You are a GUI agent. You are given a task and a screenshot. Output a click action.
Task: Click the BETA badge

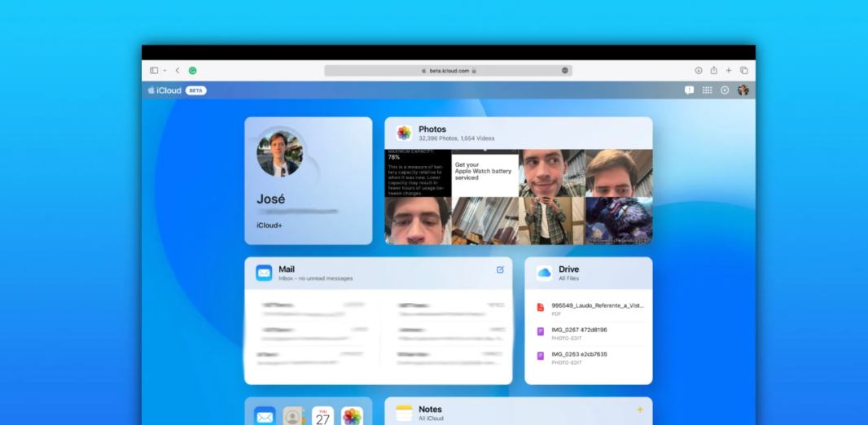coord(196,90)
